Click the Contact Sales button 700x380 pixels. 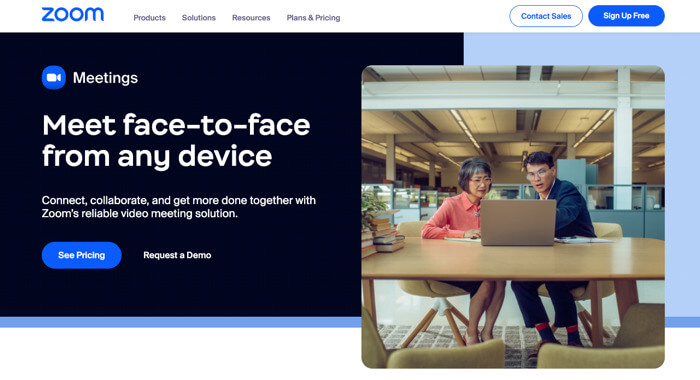coord(546,16)
